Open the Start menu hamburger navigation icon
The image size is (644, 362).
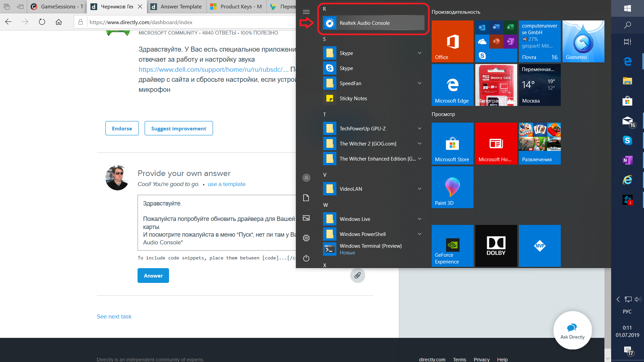pos(306,12)
